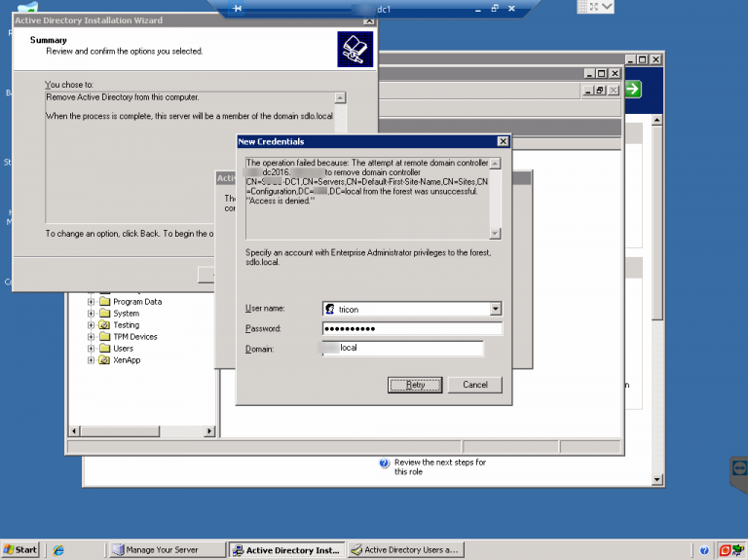The width and height of the screenshot is (748, 560).
Task: Click the help tray icon in taskbar
Action: pyautogui.click(x=704, y=550)
